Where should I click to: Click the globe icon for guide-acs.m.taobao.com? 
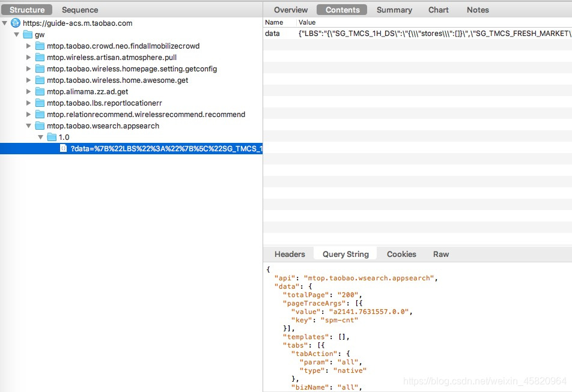point(16,23)
